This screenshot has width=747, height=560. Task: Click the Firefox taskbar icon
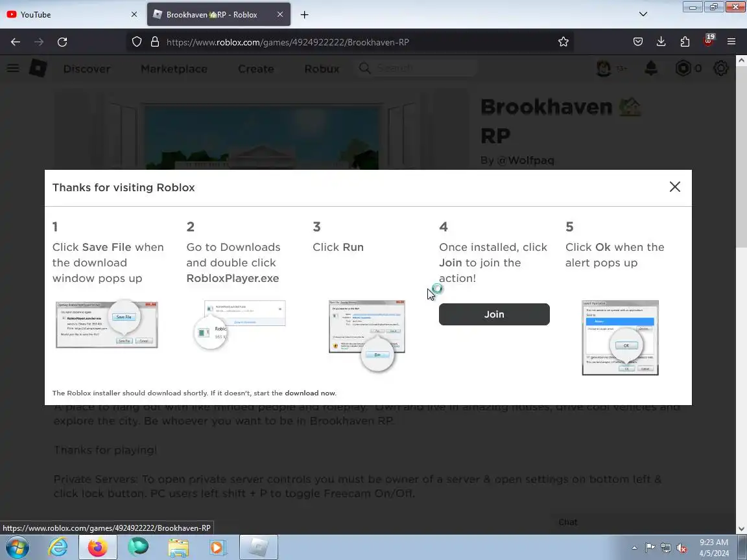[x=98, y=547]
